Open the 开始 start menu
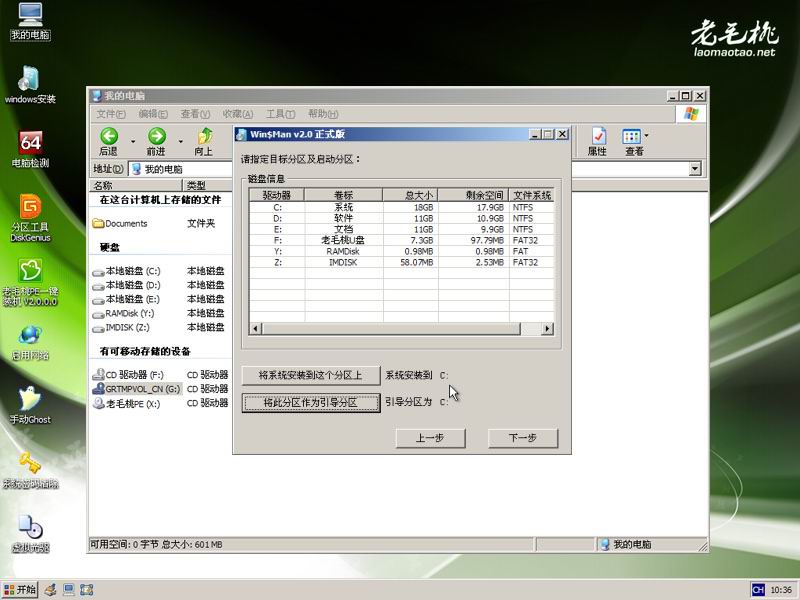The height and width of the screenshot is (600, 800). 20,590
